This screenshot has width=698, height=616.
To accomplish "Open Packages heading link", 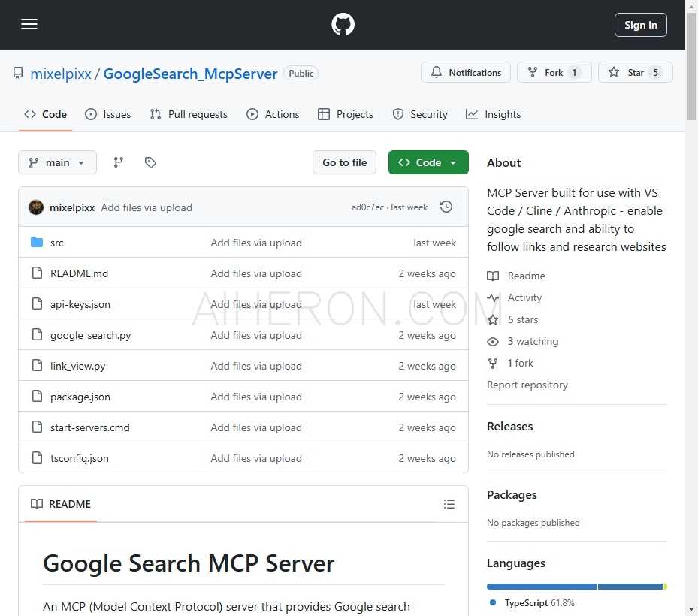I will pyautogui.click(x=512, y=495).
